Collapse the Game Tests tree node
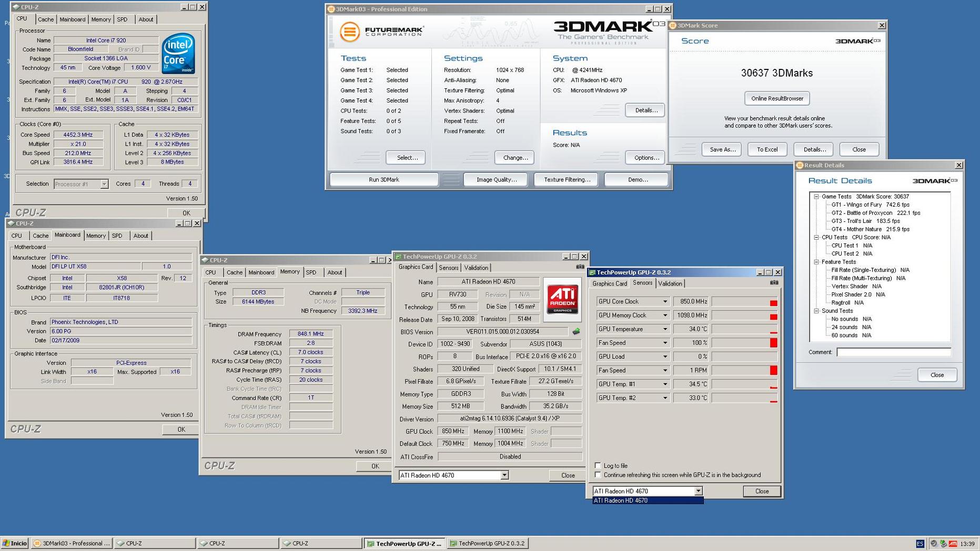This screenshot has height=551, width=980. 816,197
